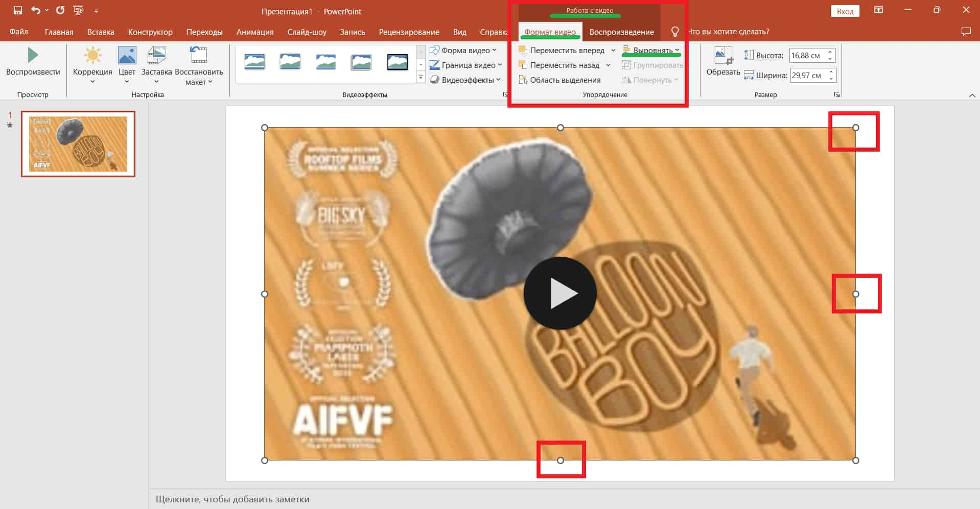Increase video height with up stepper

point(830,52)
